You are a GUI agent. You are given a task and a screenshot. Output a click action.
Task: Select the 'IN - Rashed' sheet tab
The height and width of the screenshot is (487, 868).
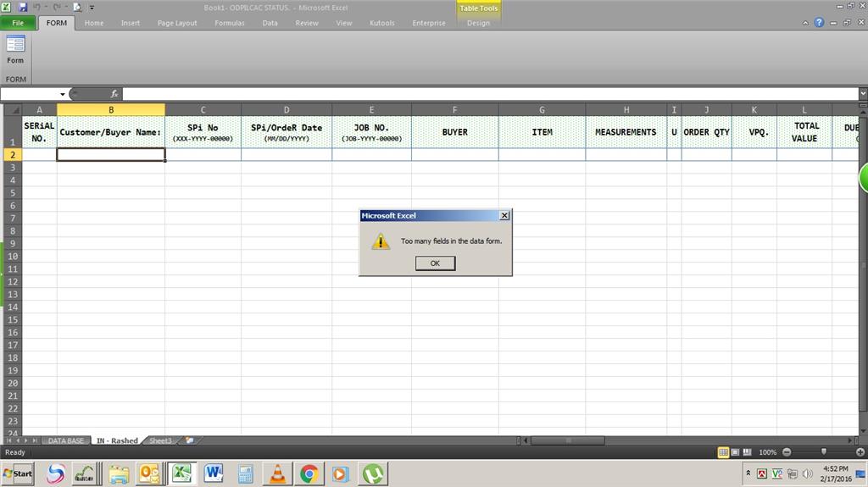(117, 440)
